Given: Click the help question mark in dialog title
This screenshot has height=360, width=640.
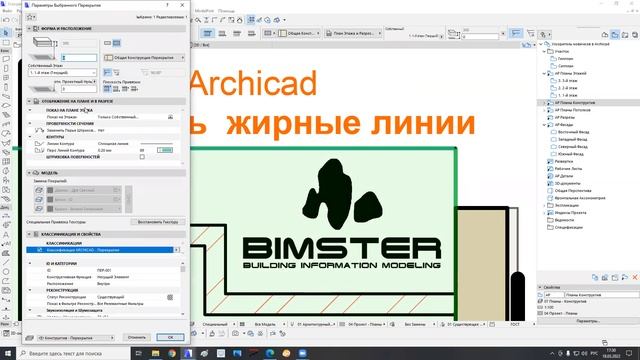Looking at the screenshot, I should coord(167,5).
